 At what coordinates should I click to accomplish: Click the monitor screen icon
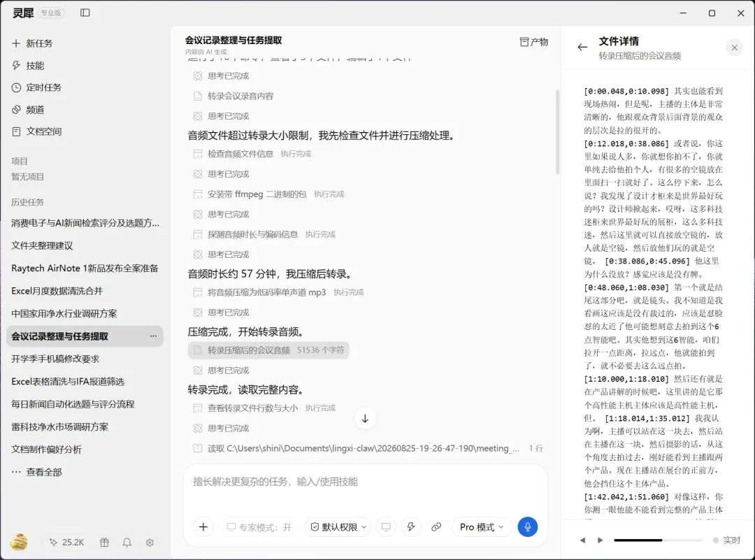click(x=386, y=527)
